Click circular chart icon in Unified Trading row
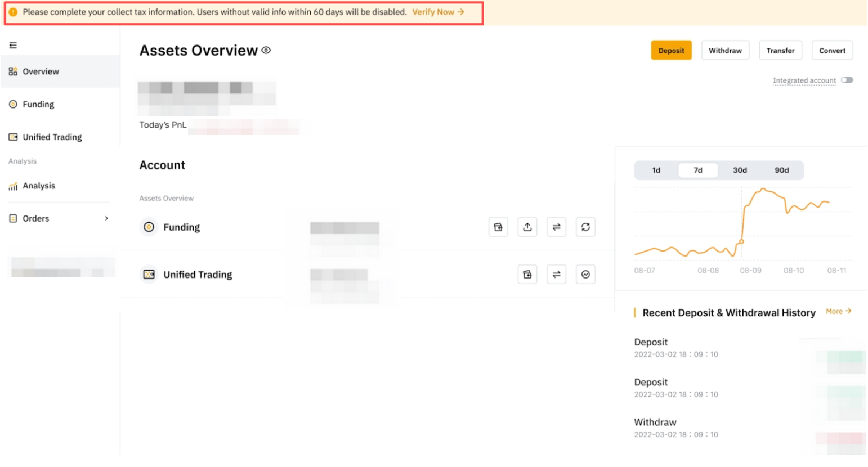Screen dimensions: 868x467 [585, 275]
